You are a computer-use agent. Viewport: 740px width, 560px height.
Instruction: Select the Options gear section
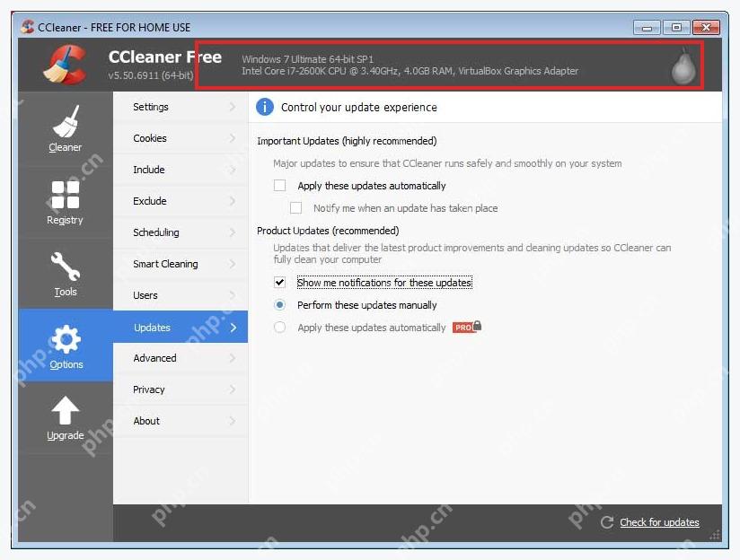(x=66, y=346)
